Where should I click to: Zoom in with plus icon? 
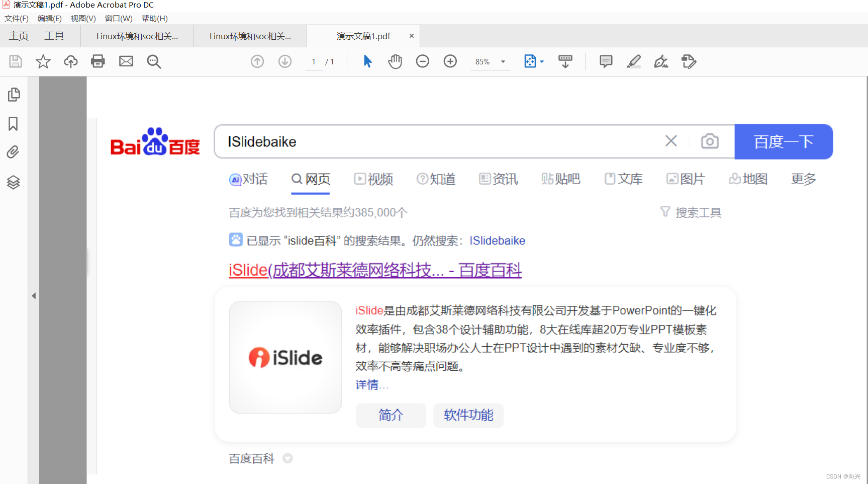450,61
